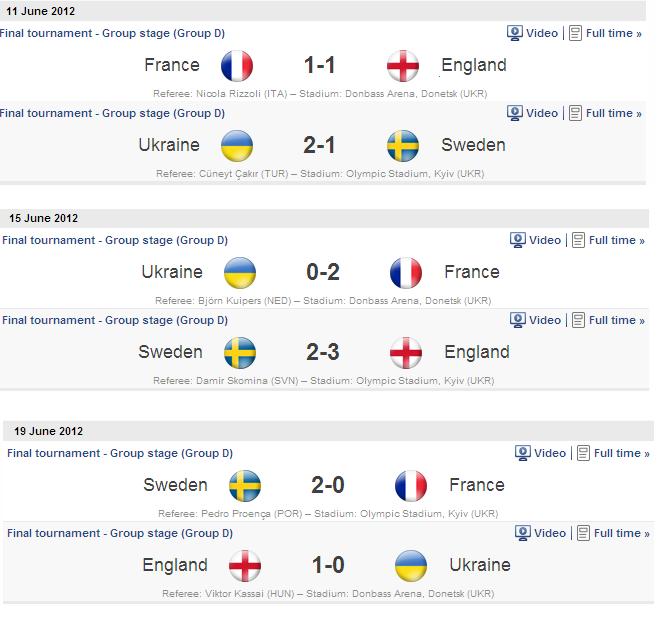Click Video link for England vs Ukraine
Image resolution: width=657 pixels, height=644 pixels.
click(550, 533)
